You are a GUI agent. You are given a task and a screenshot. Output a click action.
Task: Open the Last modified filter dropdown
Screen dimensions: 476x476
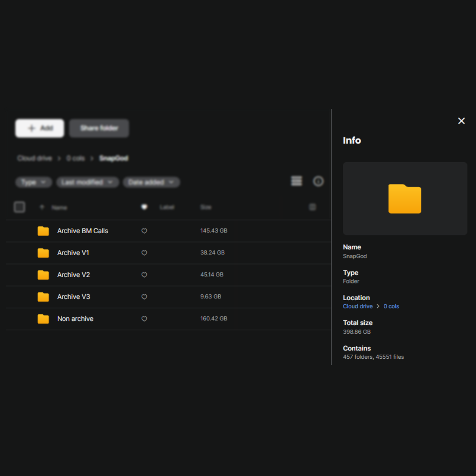click(87, 182)
